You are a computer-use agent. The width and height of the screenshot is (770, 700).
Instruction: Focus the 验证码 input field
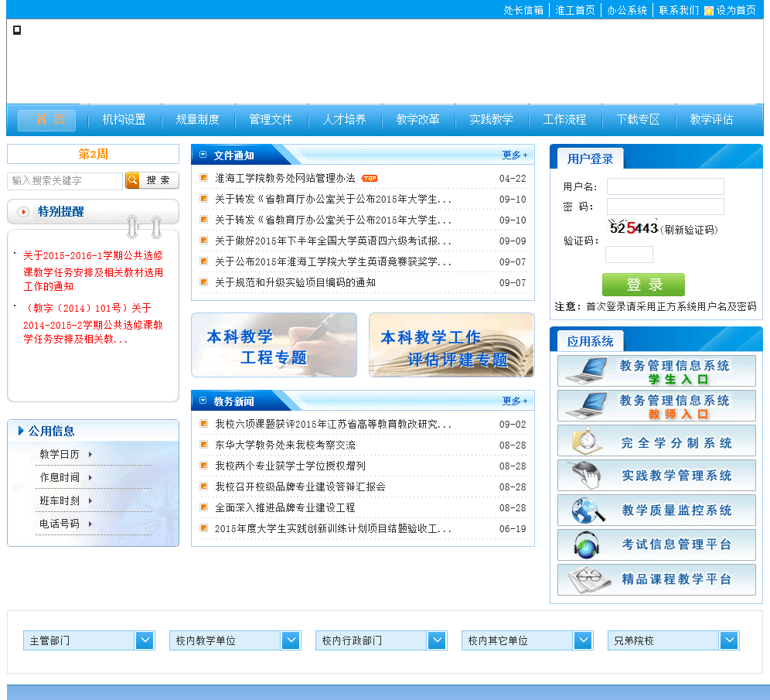click(629, 254)
